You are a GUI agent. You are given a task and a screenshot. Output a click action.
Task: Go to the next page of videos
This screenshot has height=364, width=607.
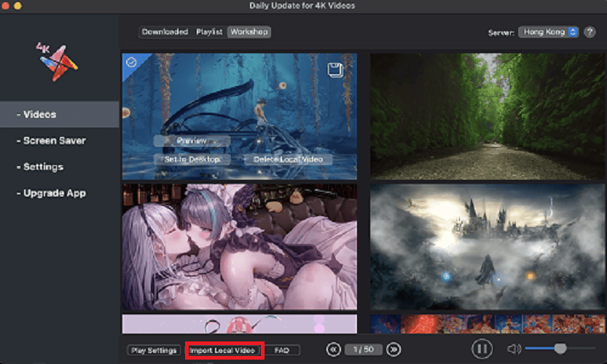point(393,349)
